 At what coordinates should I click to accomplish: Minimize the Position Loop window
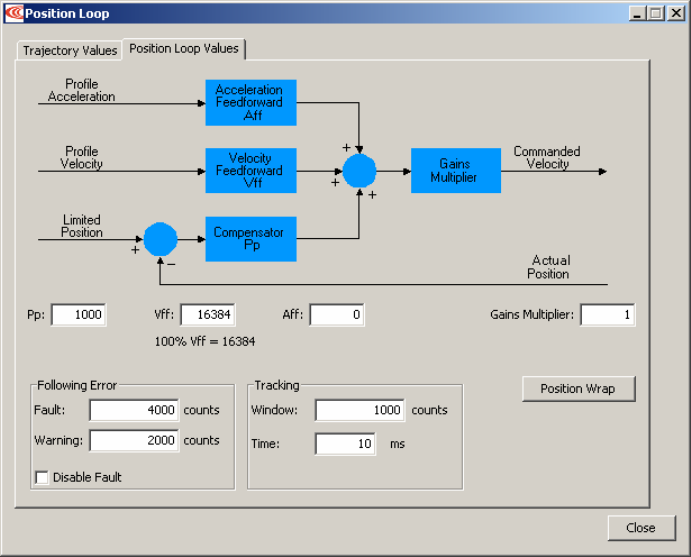[636, 14]
